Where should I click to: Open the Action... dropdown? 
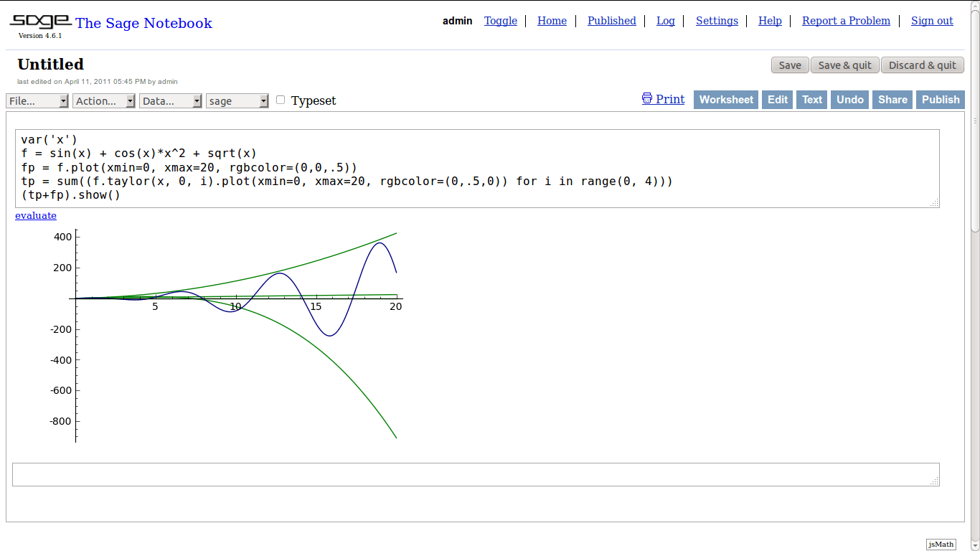104,100
